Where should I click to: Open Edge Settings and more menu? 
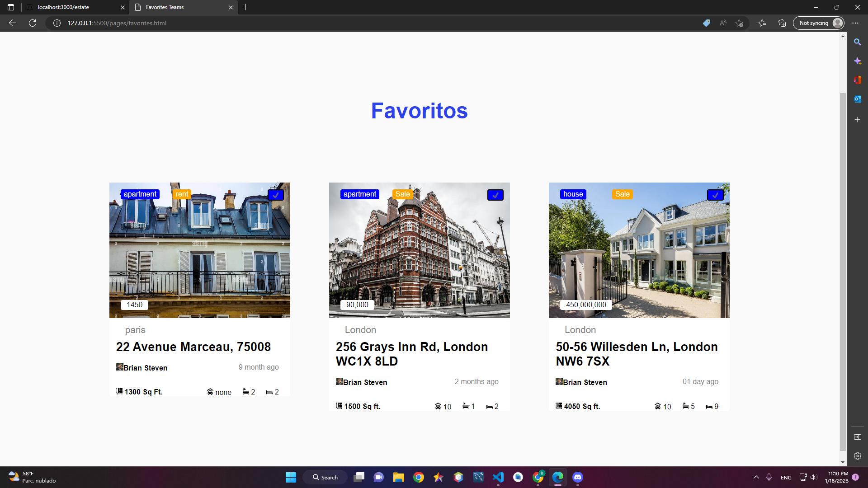(855, 23)
